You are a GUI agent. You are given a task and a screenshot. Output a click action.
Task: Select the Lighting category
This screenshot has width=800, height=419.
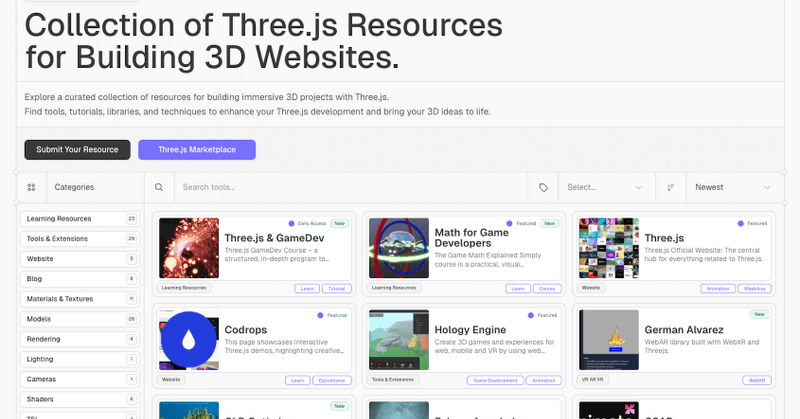(x=80, y=359)
